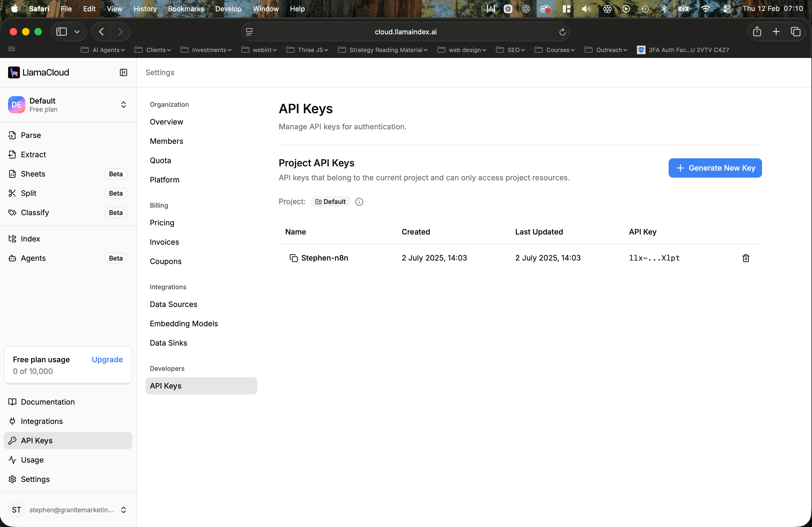Select the Default project chip
Screen dimensions: 812x527
pos(330,202)
